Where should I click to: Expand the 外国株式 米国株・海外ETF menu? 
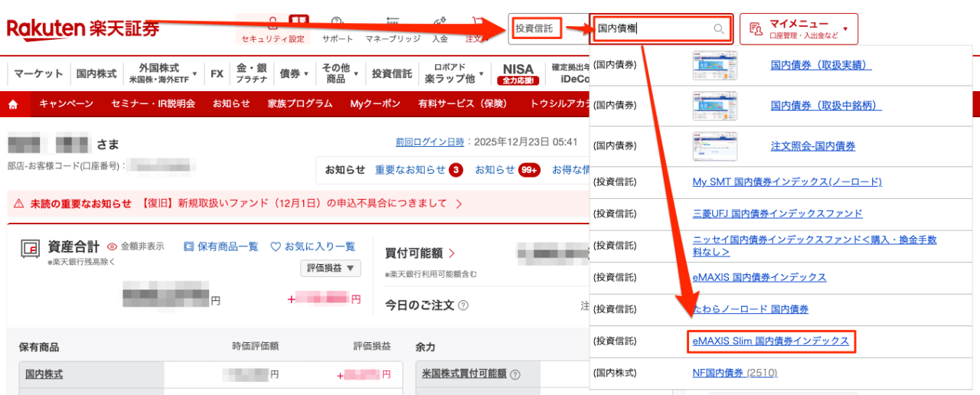point(163,73)
